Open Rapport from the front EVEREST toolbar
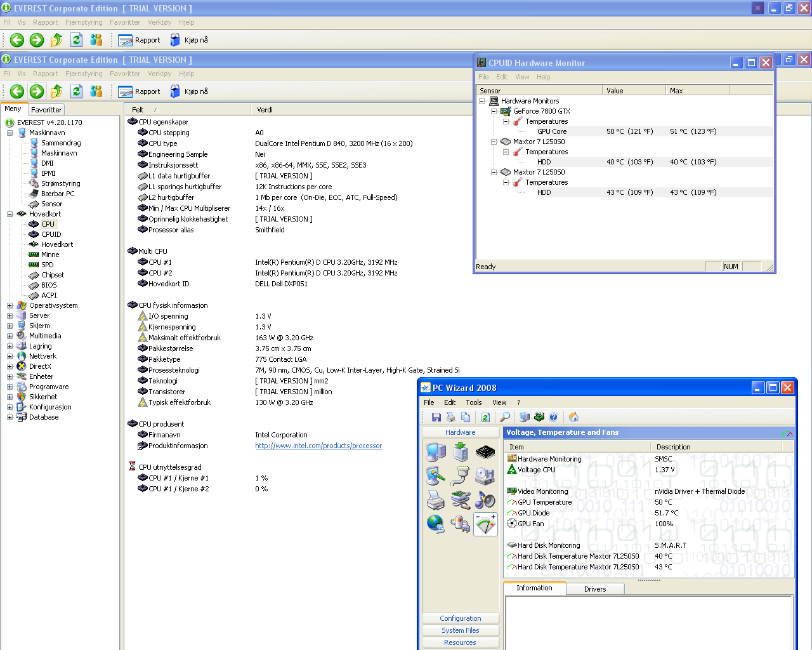 [x=139, y=91]
